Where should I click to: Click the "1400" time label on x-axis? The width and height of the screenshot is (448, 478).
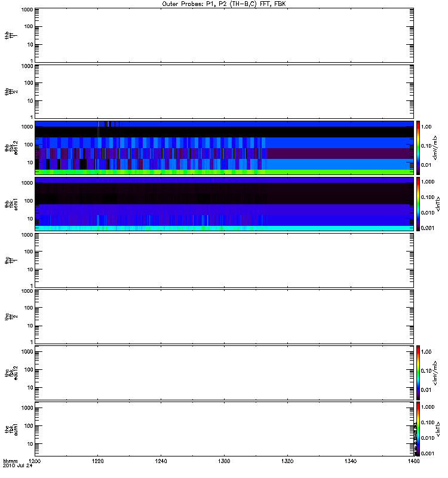413,461
